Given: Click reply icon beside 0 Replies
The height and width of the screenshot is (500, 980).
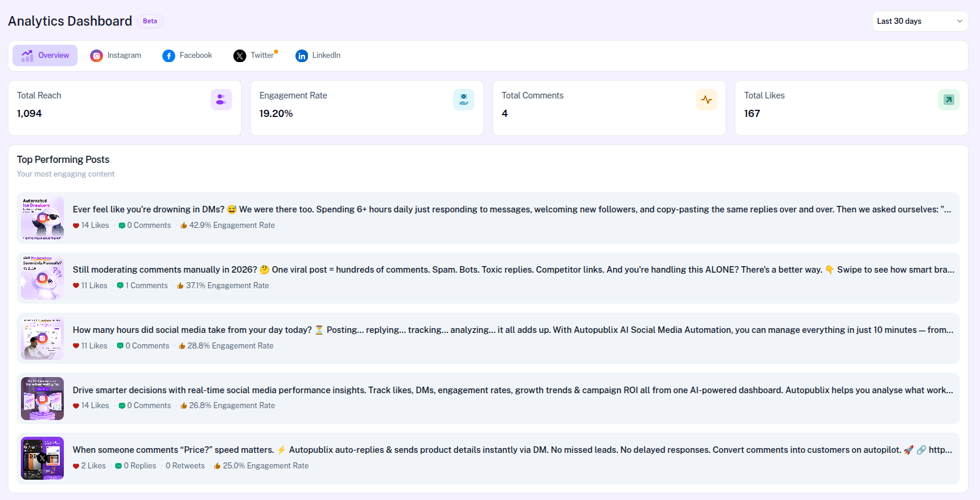Looking at the screenshot, I should [118, 466].
